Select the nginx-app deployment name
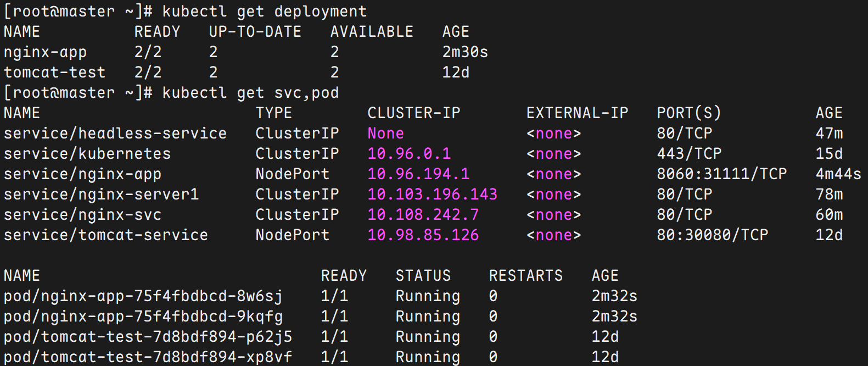The height and width of the screenshot is (366, 868). [46, 52]
